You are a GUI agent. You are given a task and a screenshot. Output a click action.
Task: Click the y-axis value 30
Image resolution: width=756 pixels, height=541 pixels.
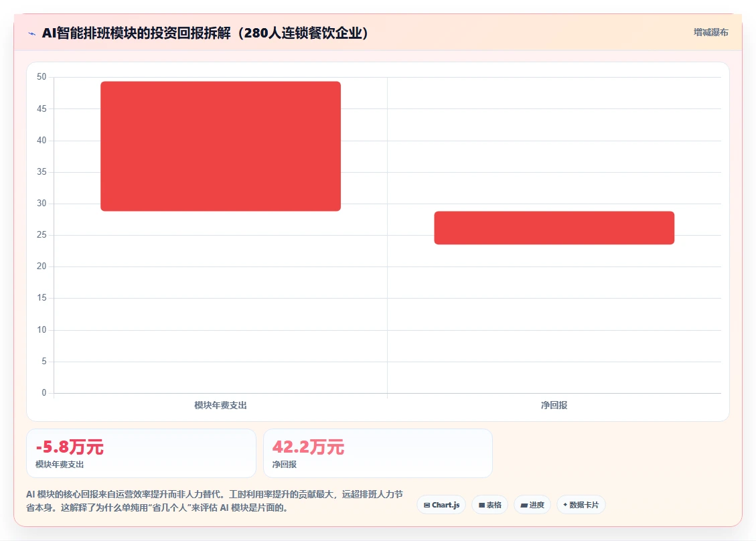click(x=42, y=203)
